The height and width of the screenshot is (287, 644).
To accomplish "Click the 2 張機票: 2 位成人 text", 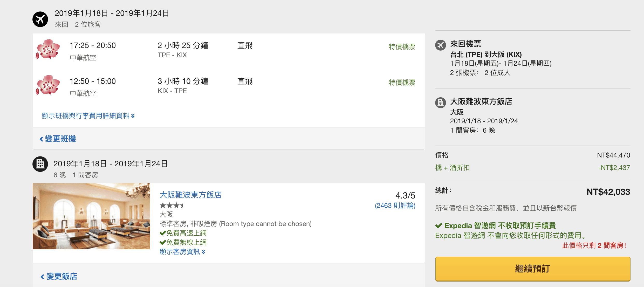I will point(480,73).
